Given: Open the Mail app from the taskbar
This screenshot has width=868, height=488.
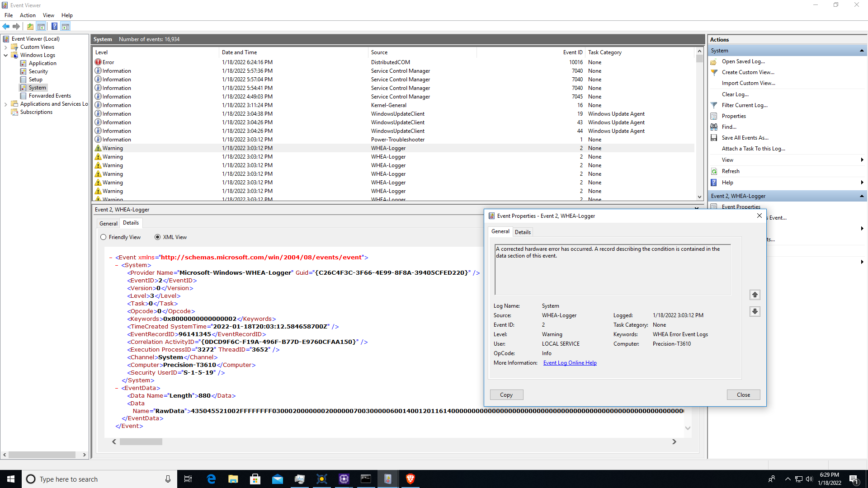Looking at the screenshot, I should pos(278,479).
